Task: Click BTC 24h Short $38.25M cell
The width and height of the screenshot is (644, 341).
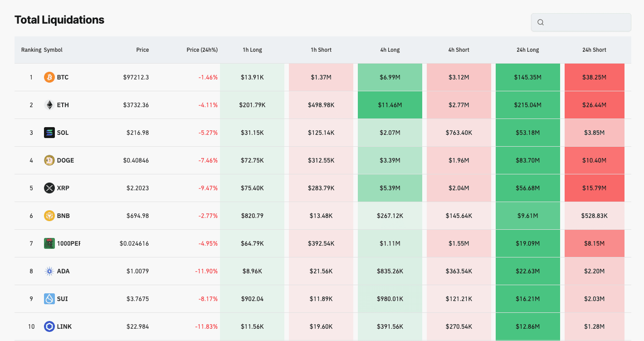Action: click(594, 77)
